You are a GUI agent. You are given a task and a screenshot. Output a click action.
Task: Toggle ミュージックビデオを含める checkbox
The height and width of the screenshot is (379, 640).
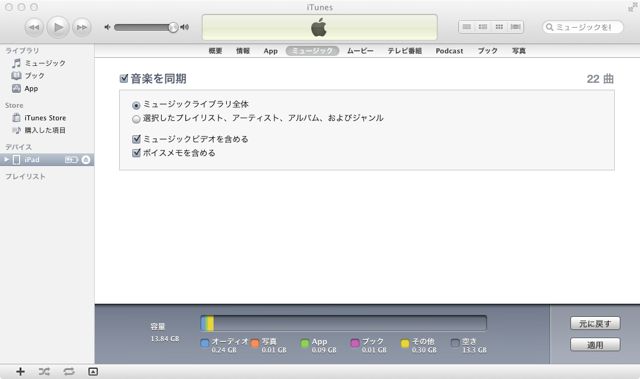tap(137, 139)
